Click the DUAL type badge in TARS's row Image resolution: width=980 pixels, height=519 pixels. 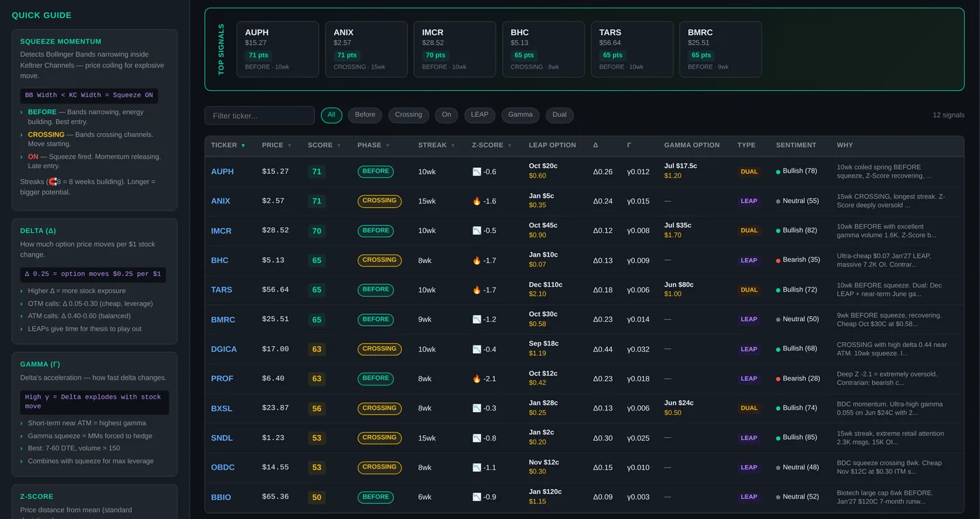[749, 290]
